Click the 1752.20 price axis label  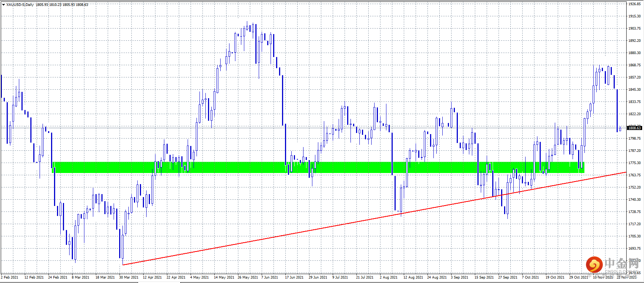click(x=634, y=187)
